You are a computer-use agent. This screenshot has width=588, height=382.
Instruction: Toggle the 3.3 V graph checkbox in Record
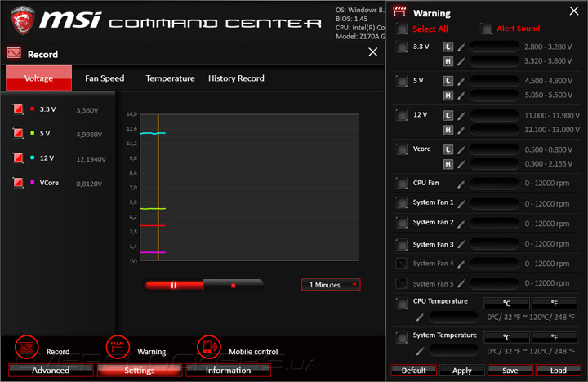point(18,109)
